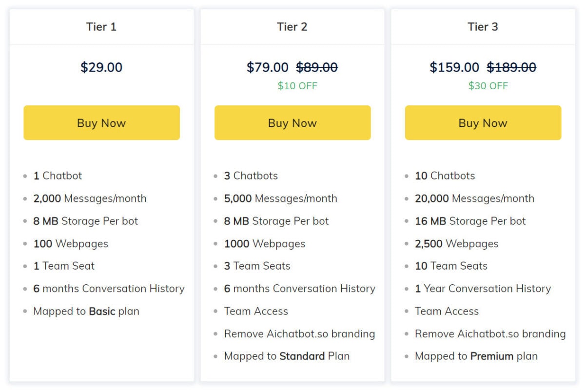585x392 pixels.
Task: Click Buy Now for Tier 2
Action: [x=292, y=123]
